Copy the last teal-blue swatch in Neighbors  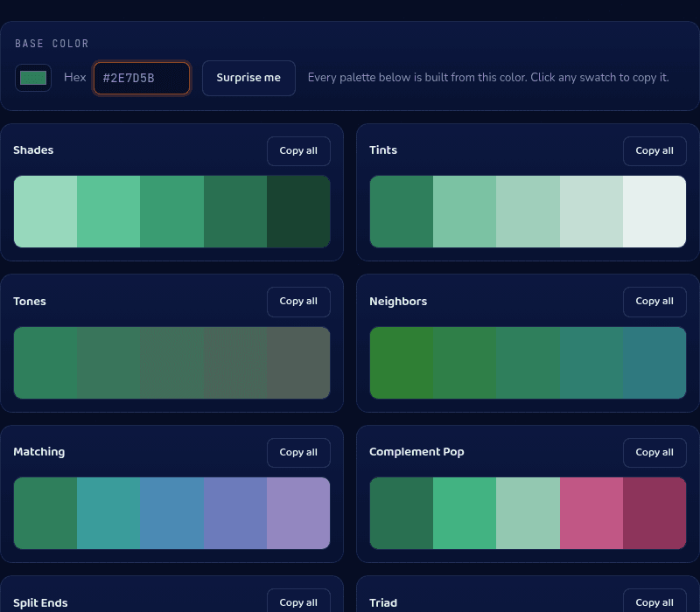(x=654, y=363)
